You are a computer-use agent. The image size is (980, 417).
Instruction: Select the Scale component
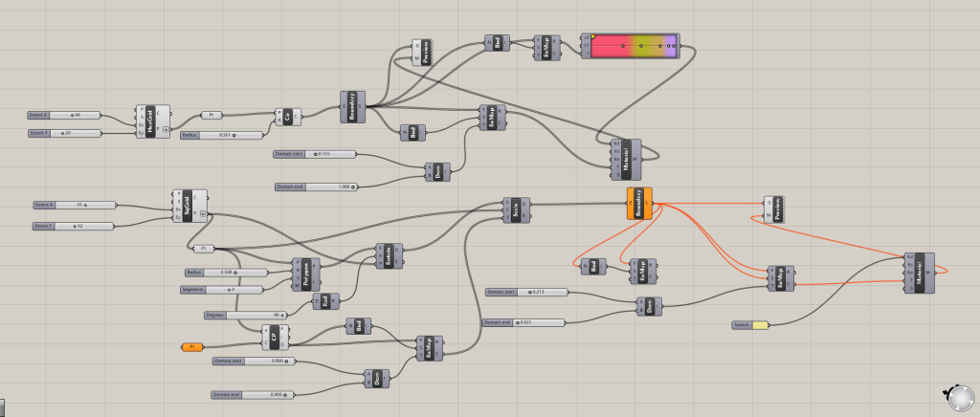click(x=516, y=210)
